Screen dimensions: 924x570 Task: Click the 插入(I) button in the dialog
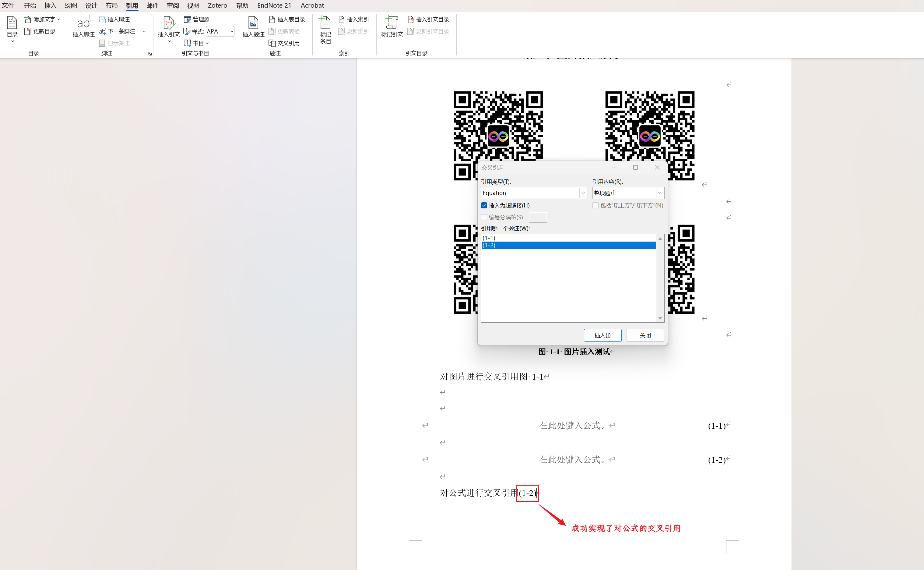click(602, 335)
